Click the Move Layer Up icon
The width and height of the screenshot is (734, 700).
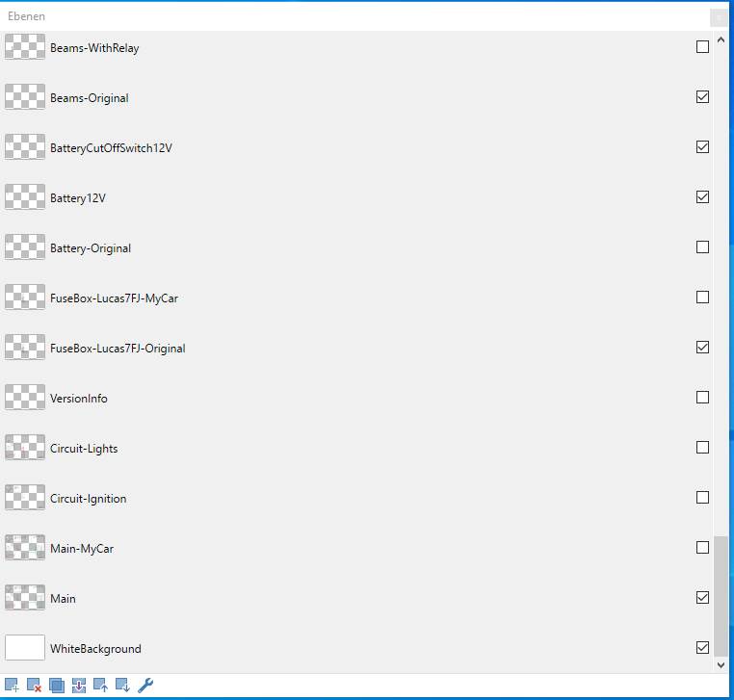tap(101, 686)
